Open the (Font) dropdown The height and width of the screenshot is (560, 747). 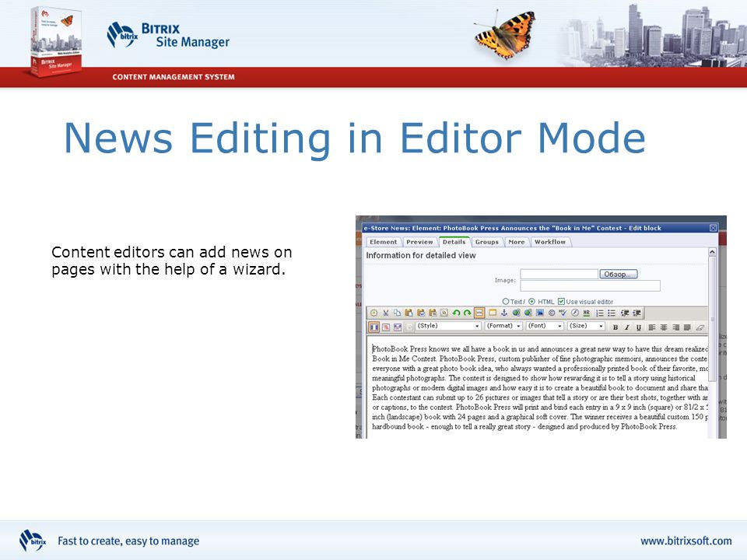click(545, 326)
